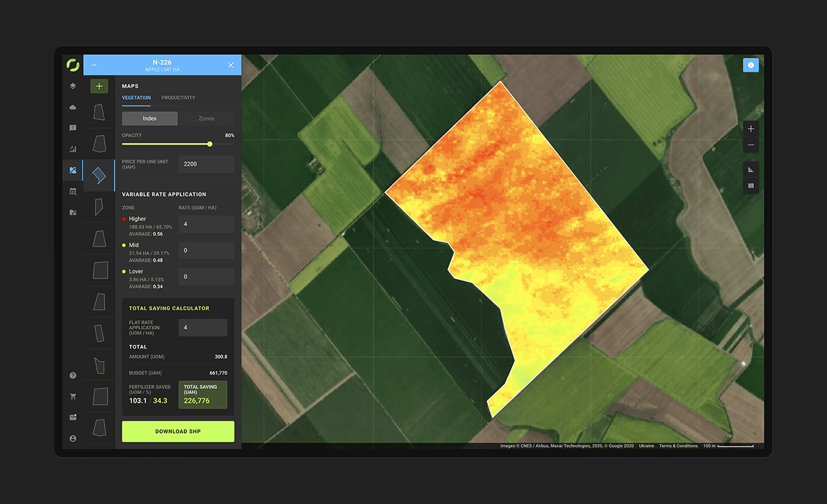Click the map info button
827x504 pixels.
pos(750,65)
